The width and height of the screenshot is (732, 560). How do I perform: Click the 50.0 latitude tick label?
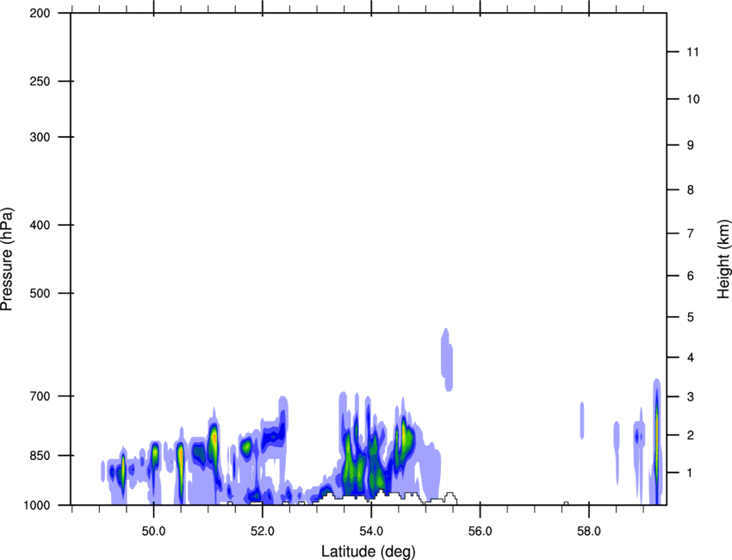[153, 532]
